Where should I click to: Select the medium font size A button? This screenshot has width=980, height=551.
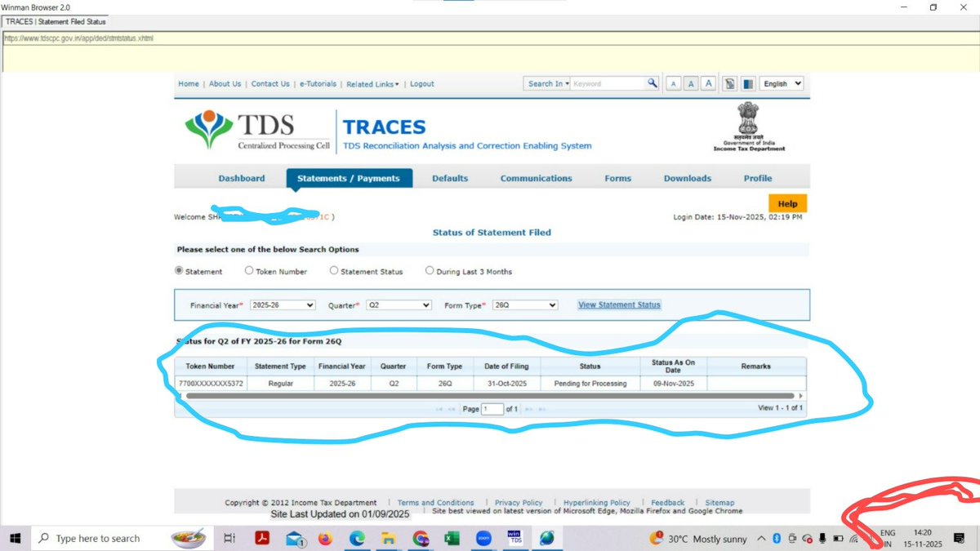point(691,83)
